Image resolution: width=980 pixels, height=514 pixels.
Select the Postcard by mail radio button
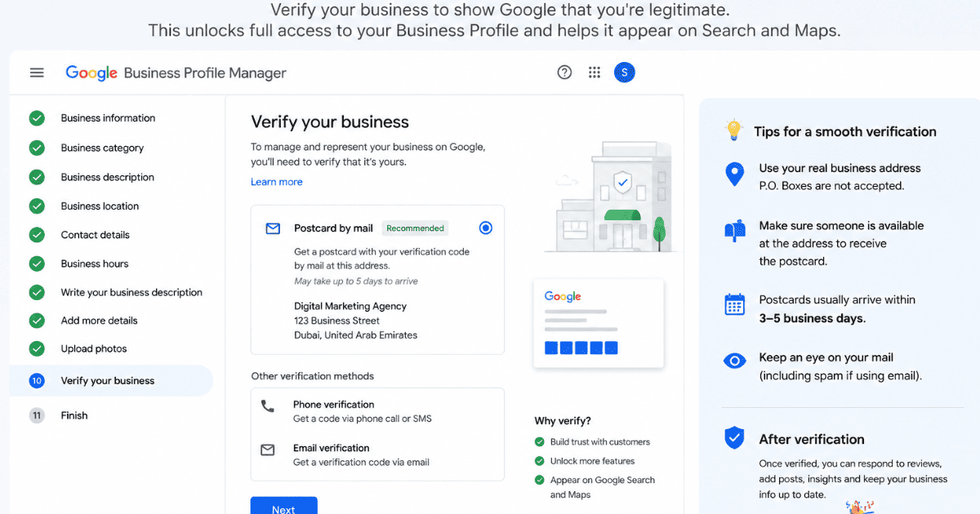486,228
